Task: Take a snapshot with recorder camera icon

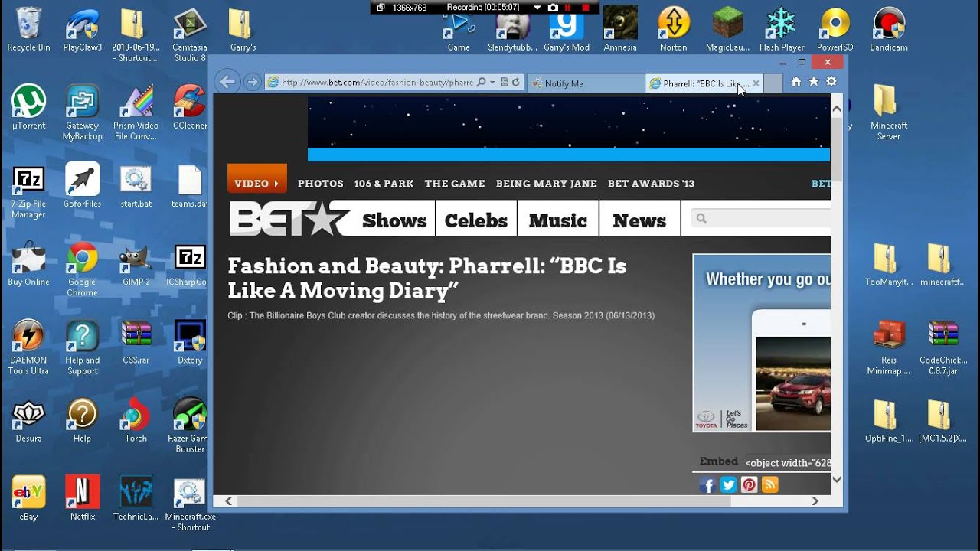Action: tap(553, 7)
